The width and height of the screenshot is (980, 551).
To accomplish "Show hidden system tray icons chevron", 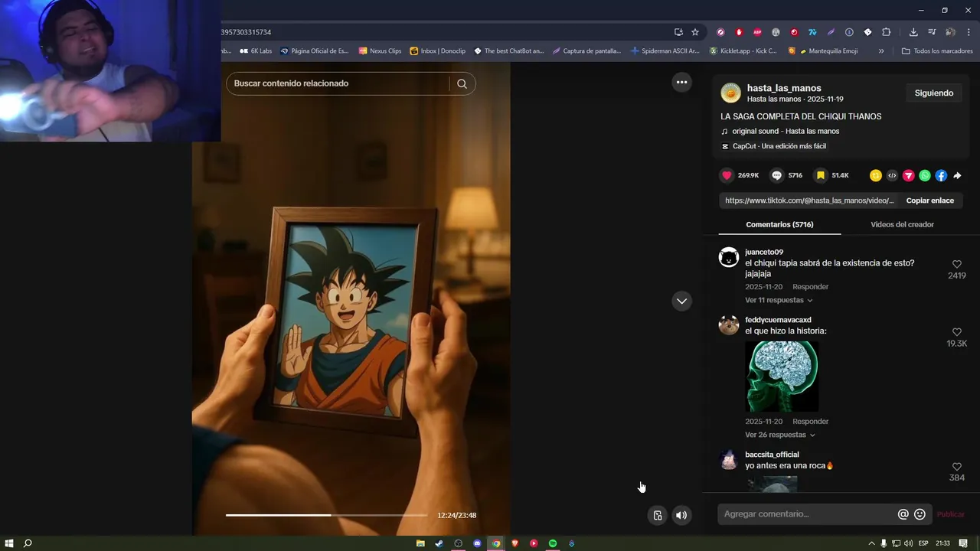I will [x=871, y=543].
